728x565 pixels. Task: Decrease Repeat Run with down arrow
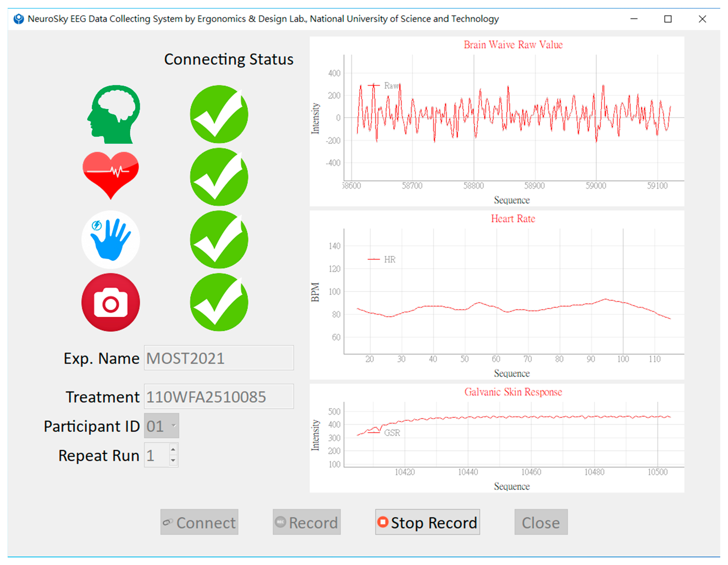[173, 460]
